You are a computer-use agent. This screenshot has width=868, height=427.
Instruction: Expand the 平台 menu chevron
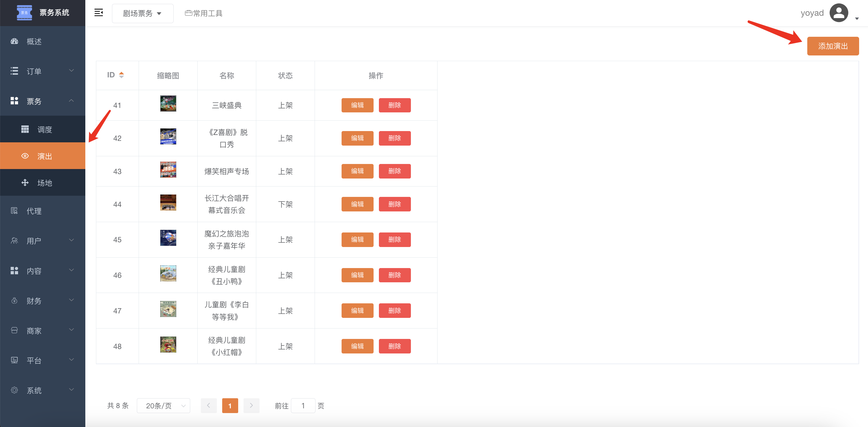(71, 360)
